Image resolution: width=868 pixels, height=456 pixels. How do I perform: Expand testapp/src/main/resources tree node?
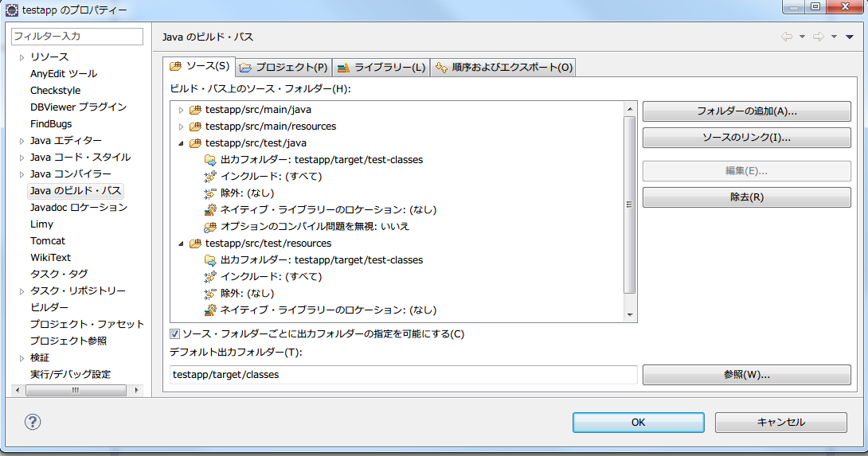(181, 127)
